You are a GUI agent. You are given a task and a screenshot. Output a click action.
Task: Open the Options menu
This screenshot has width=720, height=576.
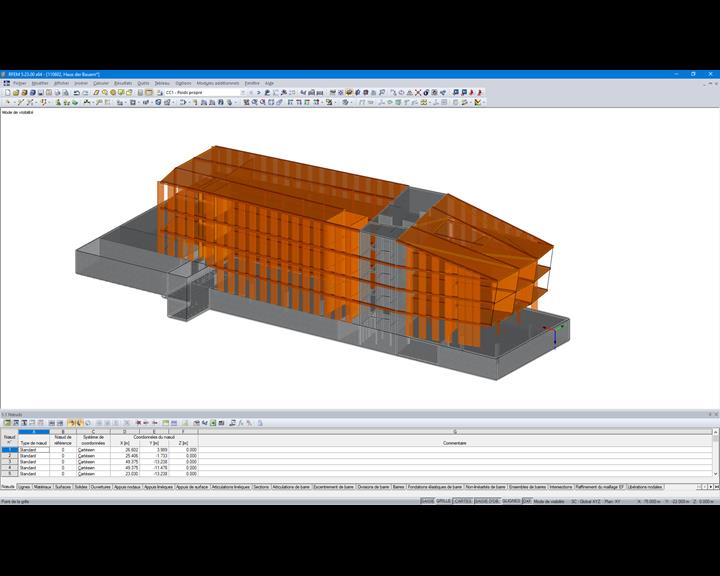coord(183,83)
